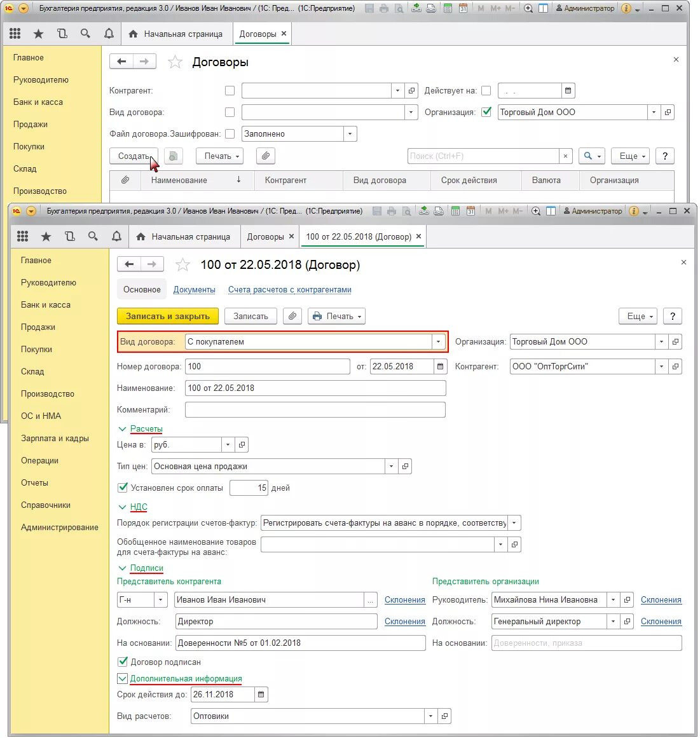Open Счета расчетов с контрагентами link
Screen dimensions: 700x738
click(x=289, y=289)
